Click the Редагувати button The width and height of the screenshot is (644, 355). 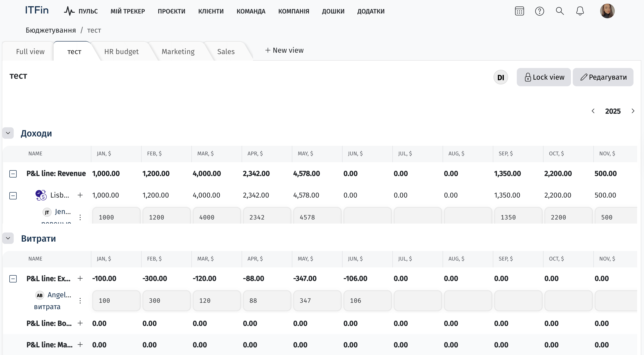[x=603, y=77]
